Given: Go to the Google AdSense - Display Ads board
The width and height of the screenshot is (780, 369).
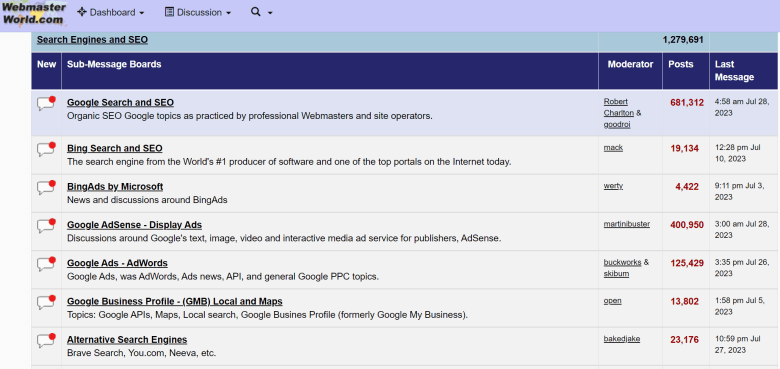Looking at the screenshot, I should click(x=134, y=225).
